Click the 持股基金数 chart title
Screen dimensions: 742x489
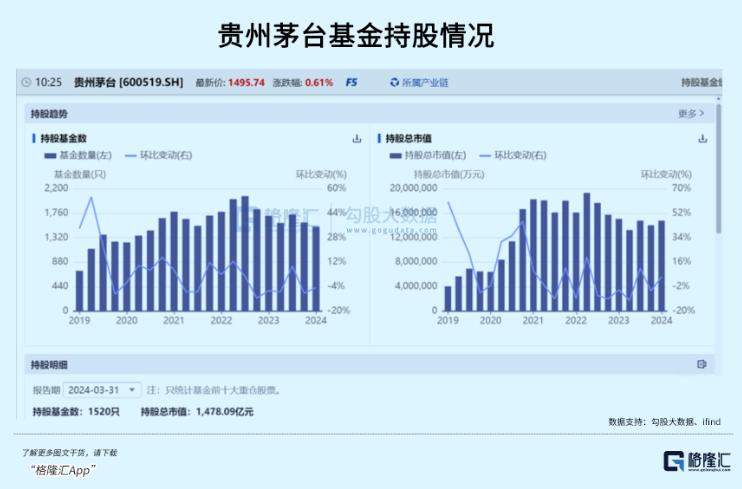tap(63, 138)
